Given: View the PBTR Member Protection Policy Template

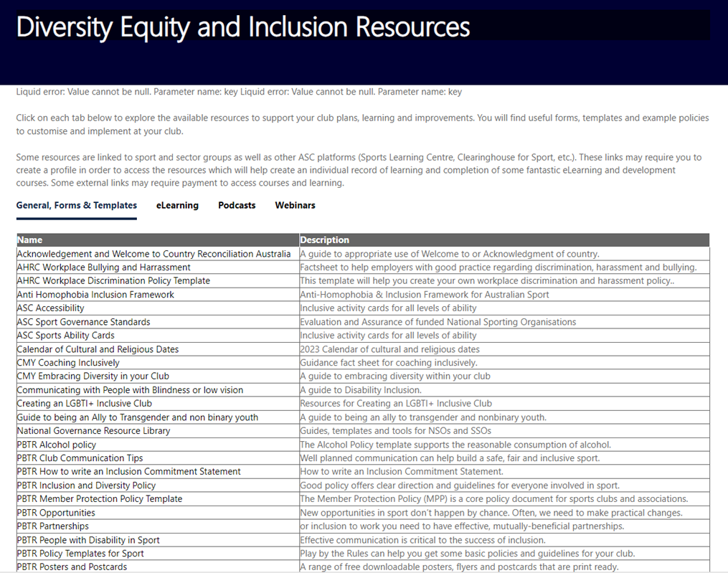Looking at the screenshot, I should (100, 498).
